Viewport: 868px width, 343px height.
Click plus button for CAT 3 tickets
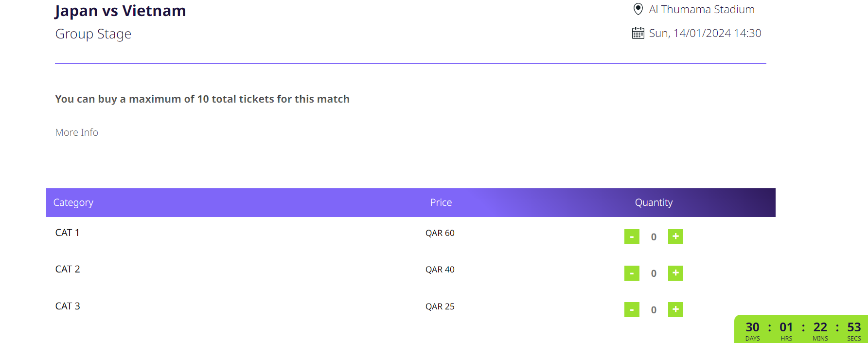(x=675, y=309)
